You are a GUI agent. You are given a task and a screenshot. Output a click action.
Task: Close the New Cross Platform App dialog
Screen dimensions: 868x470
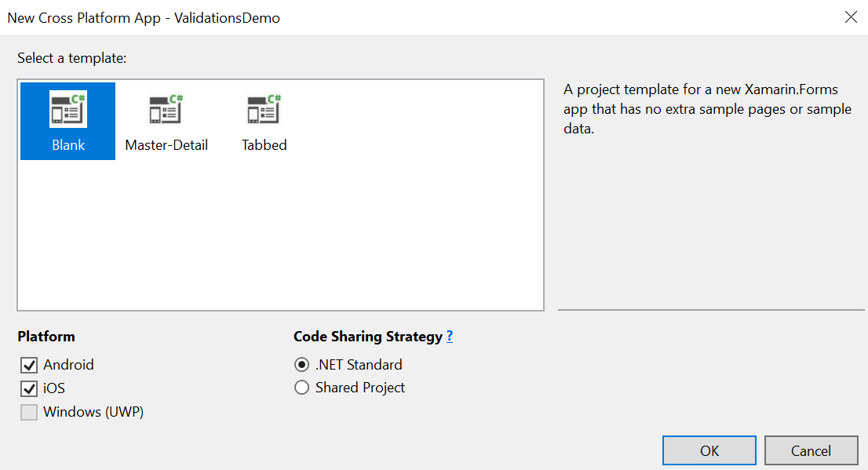point(851,17)
